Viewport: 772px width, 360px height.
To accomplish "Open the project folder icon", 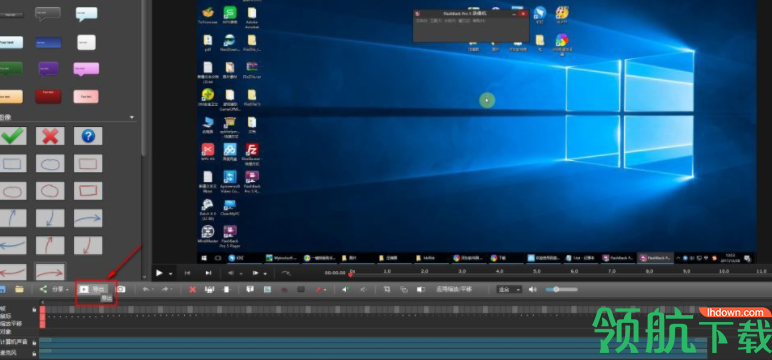I will tap(19, 289).
